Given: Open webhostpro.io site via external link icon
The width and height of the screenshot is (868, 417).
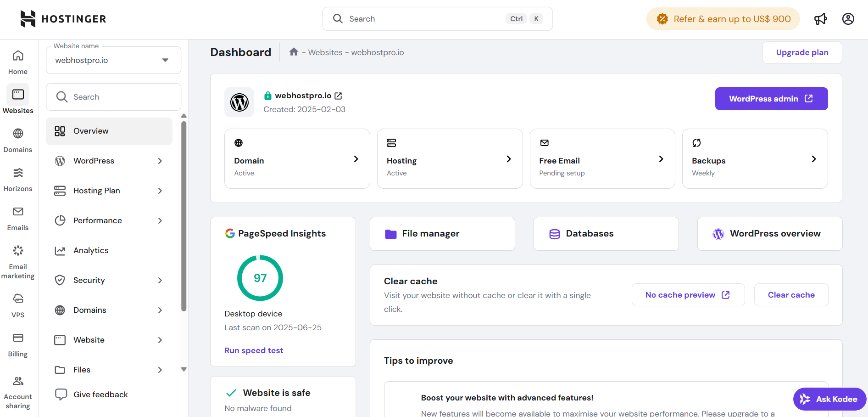Looking at the screenshot, I should pyautogui.click(x=338, y=96).
